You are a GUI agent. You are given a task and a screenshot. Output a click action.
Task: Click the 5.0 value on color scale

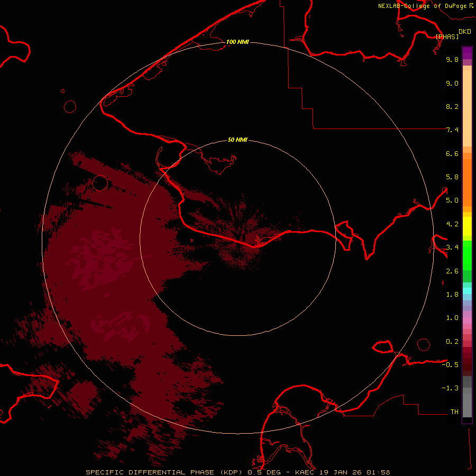452,200
